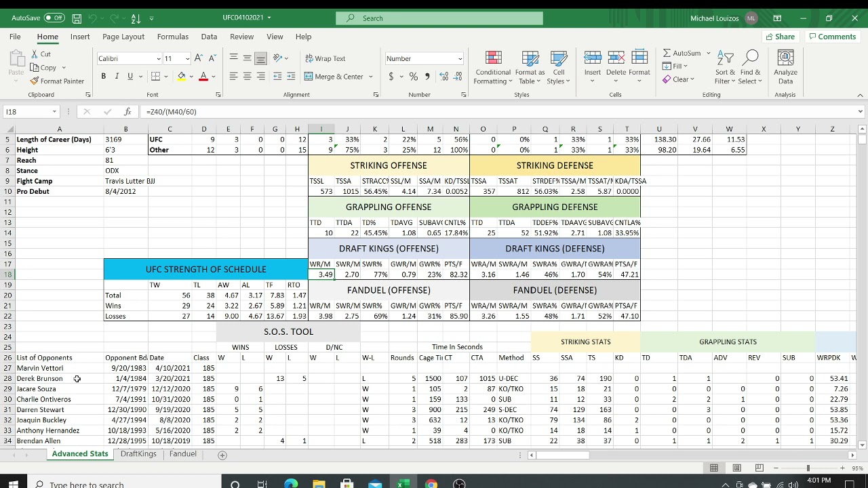Open Find & Select menu
868x488 pixels.
coord(750,68)
